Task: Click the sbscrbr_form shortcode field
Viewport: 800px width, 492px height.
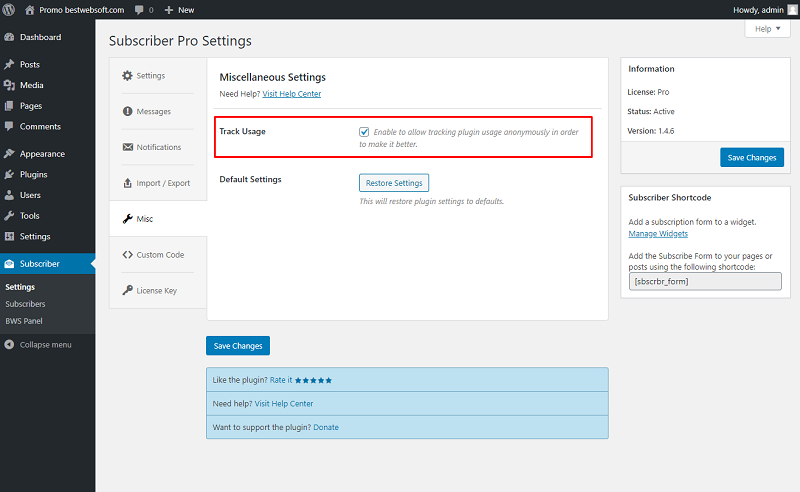Action: (x=705, y=281)
